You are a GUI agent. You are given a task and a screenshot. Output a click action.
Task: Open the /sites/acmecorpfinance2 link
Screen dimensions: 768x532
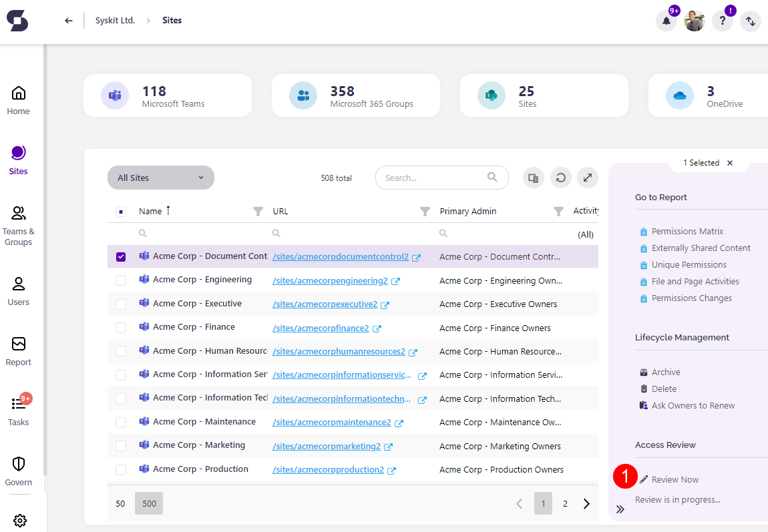tap(321, 328)
